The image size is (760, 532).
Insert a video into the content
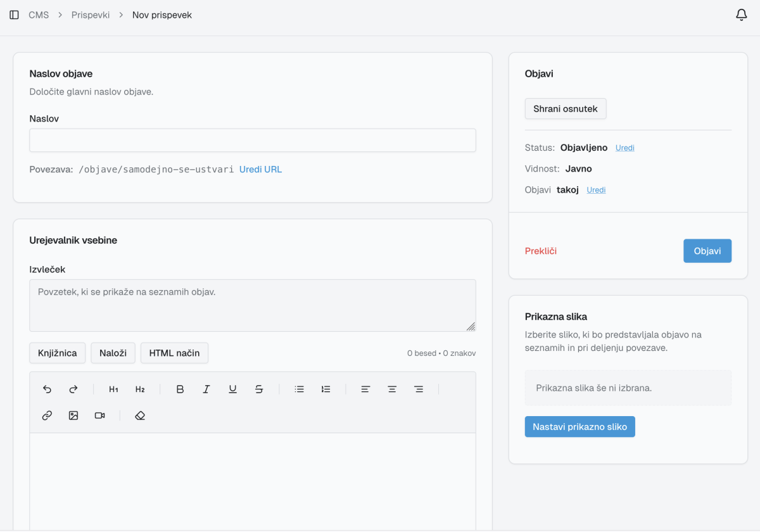coord(99,415)
